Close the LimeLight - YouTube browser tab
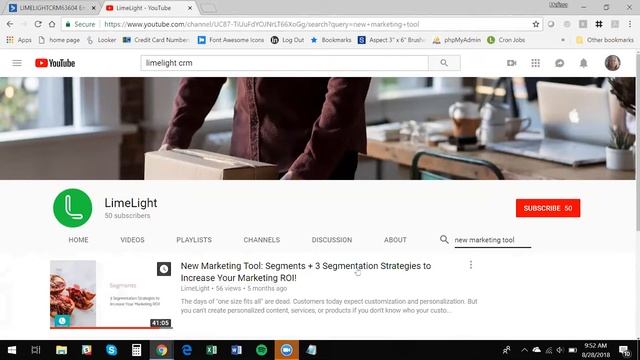 [x=190, y=8]
